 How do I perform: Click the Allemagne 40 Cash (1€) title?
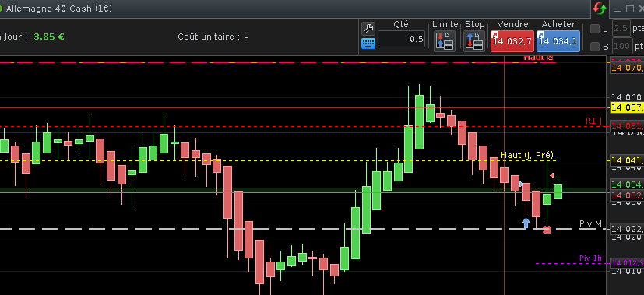coord(59,9)
